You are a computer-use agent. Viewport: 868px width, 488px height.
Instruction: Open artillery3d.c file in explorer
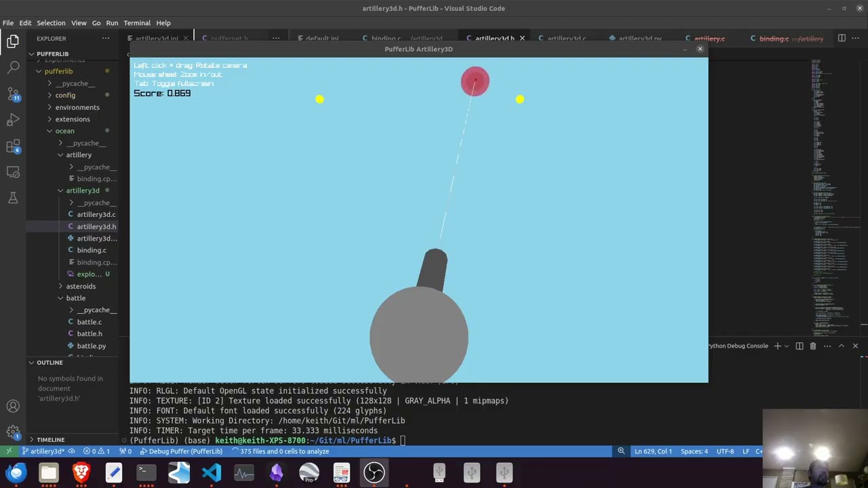(96, 214)
